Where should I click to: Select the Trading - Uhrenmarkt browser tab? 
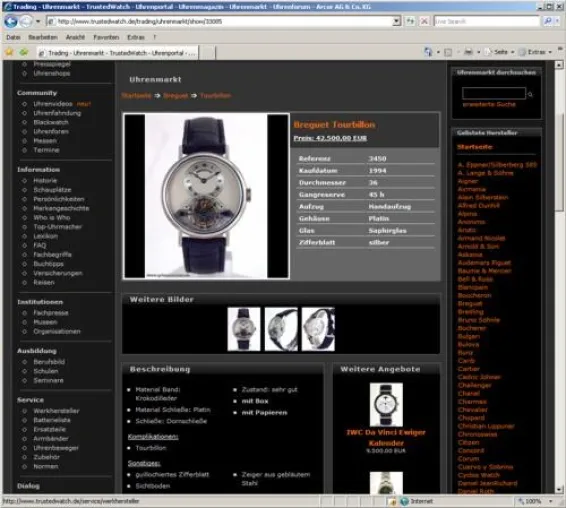(117, 53)
